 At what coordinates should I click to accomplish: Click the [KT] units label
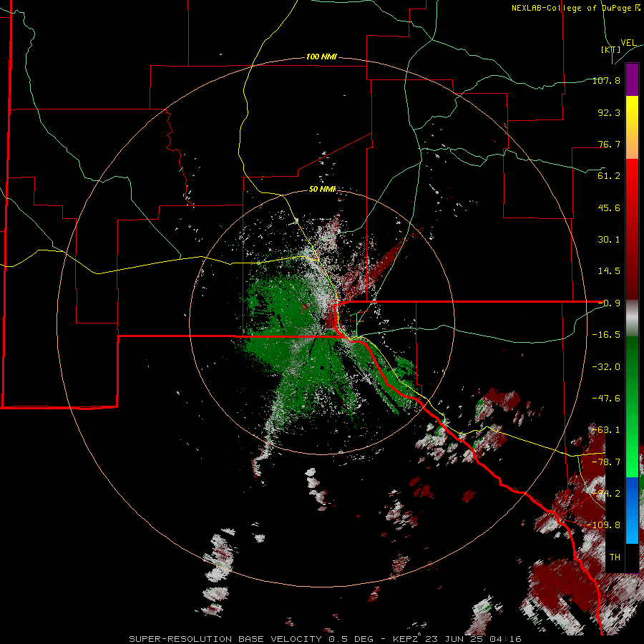[x=610, y=49]
